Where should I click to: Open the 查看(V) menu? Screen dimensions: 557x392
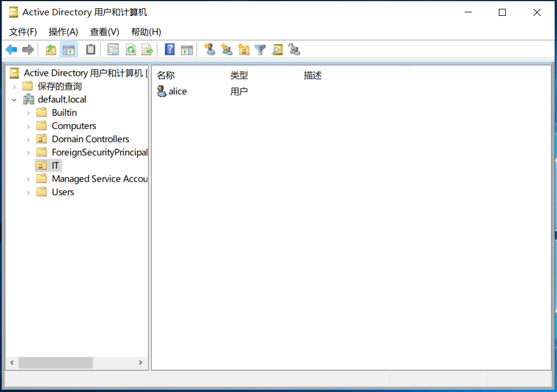click(x=104, y=32)
